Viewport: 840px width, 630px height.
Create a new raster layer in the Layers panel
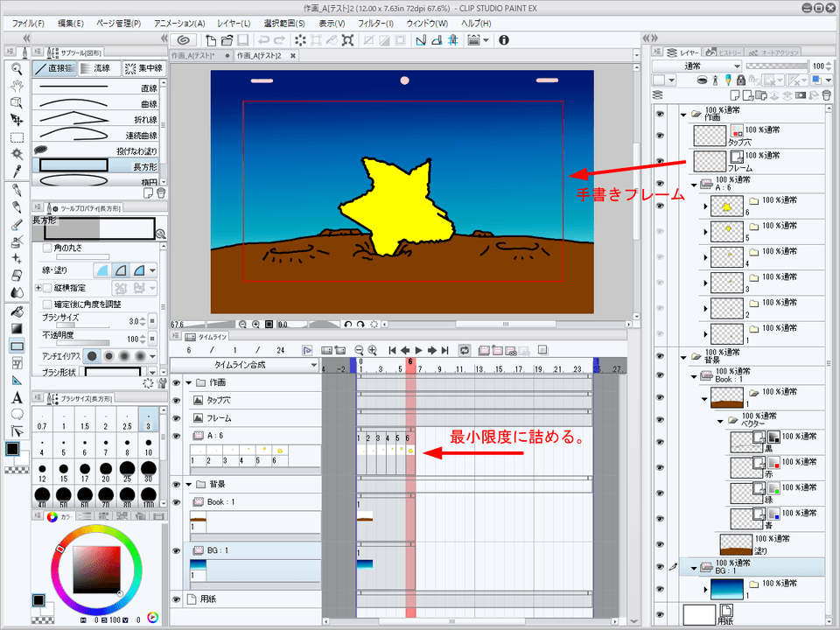coord(735,95)
